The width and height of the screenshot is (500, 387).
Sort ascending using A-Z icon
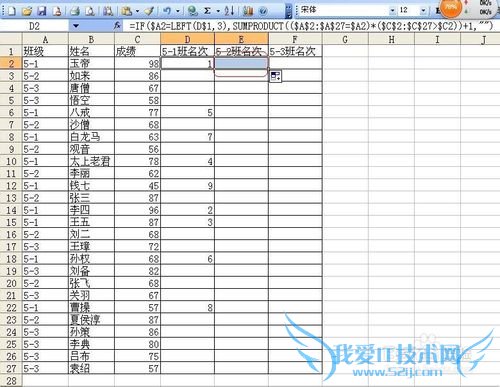click(x=229, y=11)
